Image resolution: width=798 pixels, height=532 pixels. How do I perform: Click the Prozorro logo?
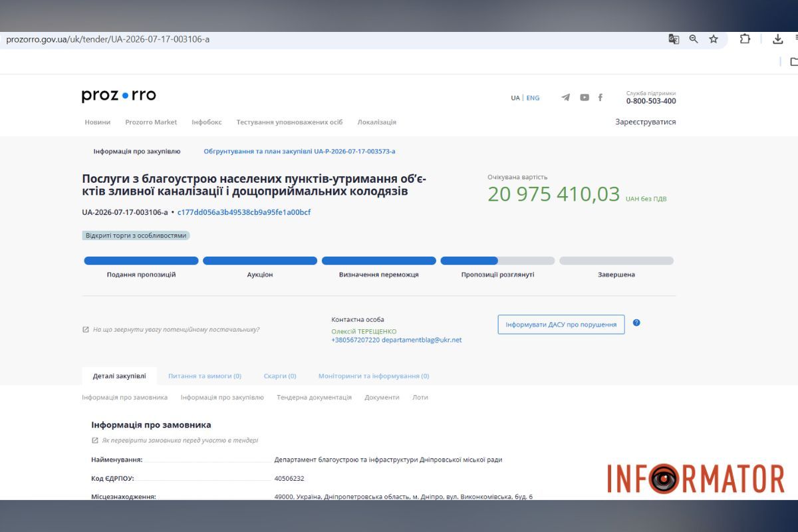(x=119, y=96)
